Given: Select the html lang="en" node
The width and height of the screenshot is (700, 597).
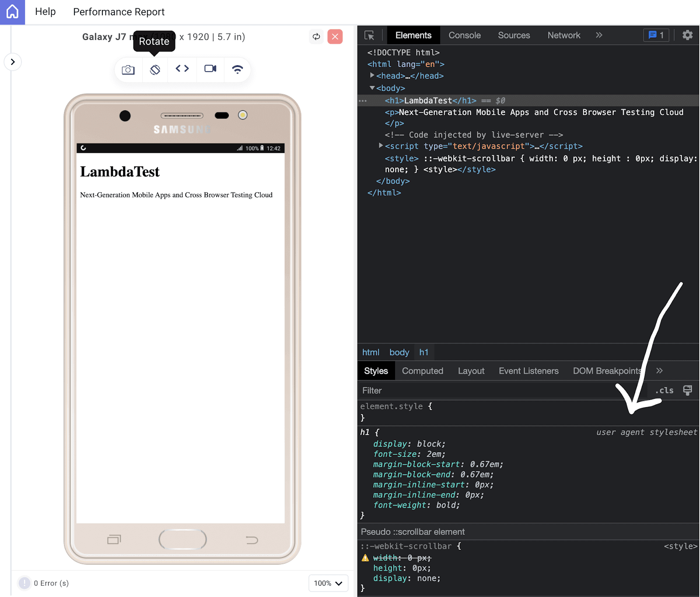Looking at the screenshot, I should click(x=406, y=64).
